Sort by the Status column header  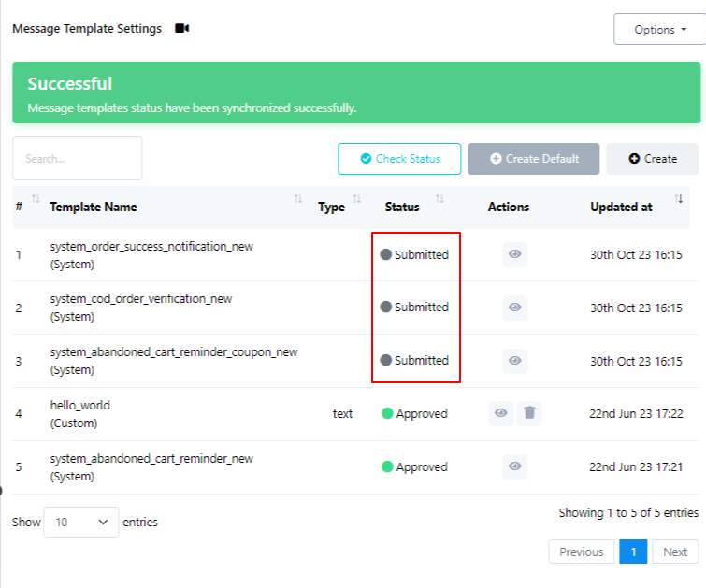402,208
